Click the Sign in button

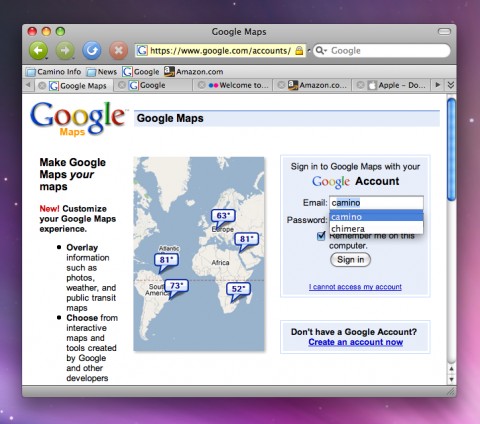point(350,260)
